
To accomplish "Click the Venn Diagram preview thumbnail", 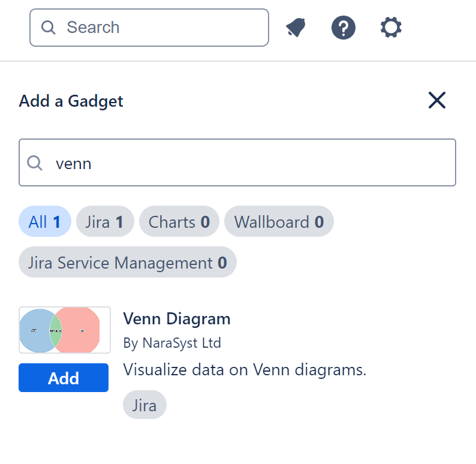I will (65, 330).
